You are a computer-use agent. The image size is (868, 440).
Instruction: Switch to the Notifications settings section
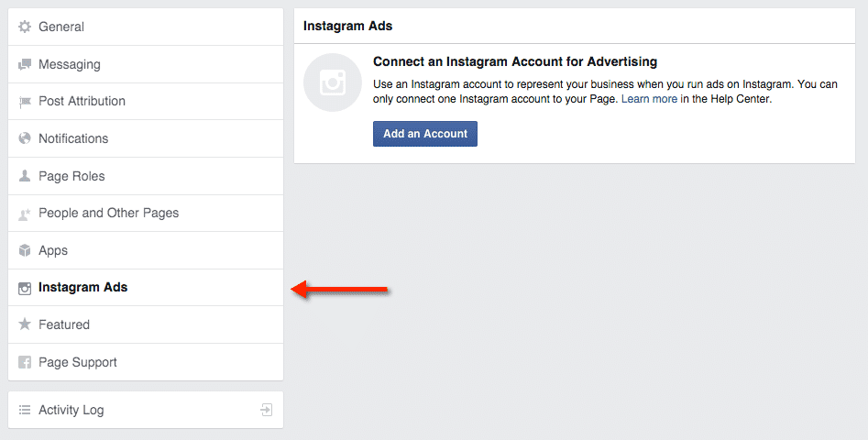(x=146, y=138)
